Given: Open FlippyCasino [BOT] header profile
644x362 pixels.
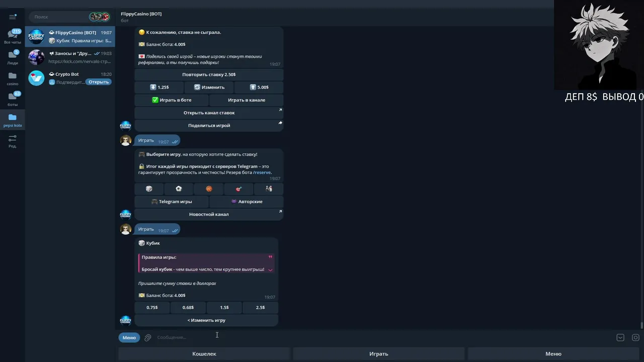Looking at the screenshot, I should (x=141, y=17).
